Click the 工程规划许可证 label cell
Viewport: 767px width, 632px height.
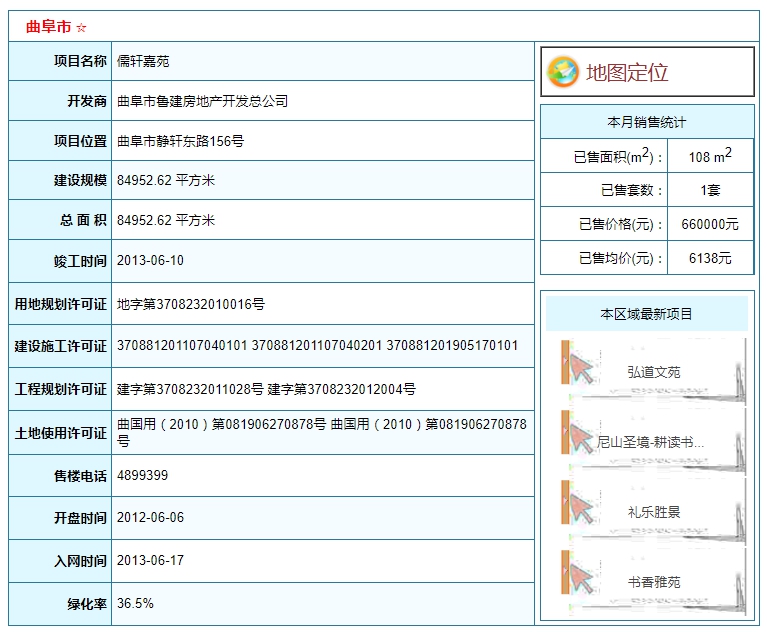[60, 389]
